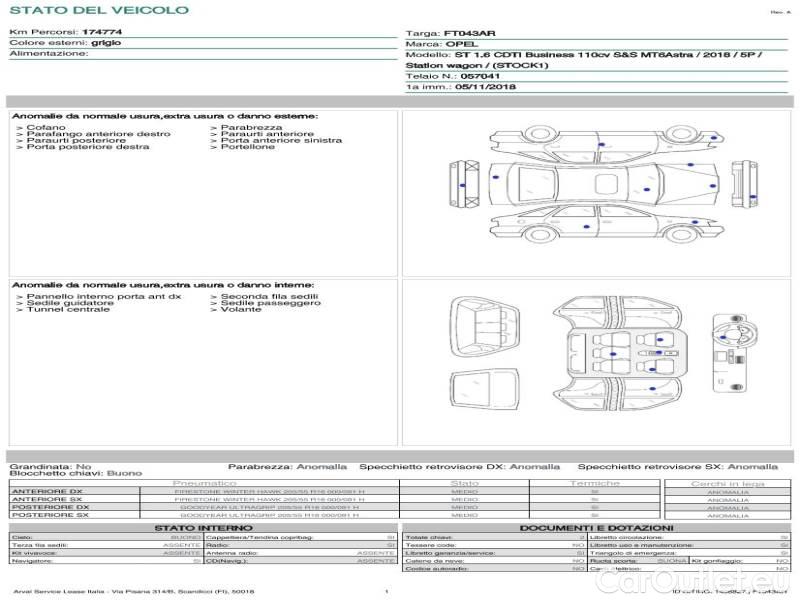
Task: Click the DOCUMENTI E DOTAZIONI section header
Action: [596, 528]
